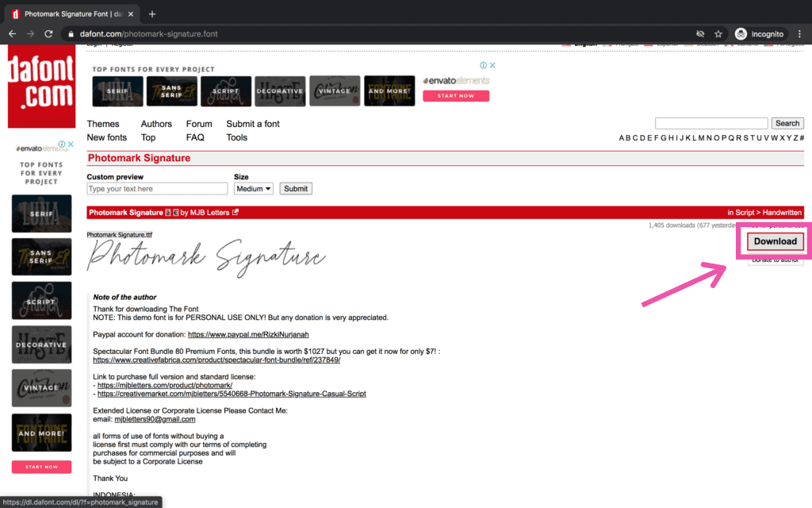
Task: Click the top banner ad info icon
Action: click(483, 65)
